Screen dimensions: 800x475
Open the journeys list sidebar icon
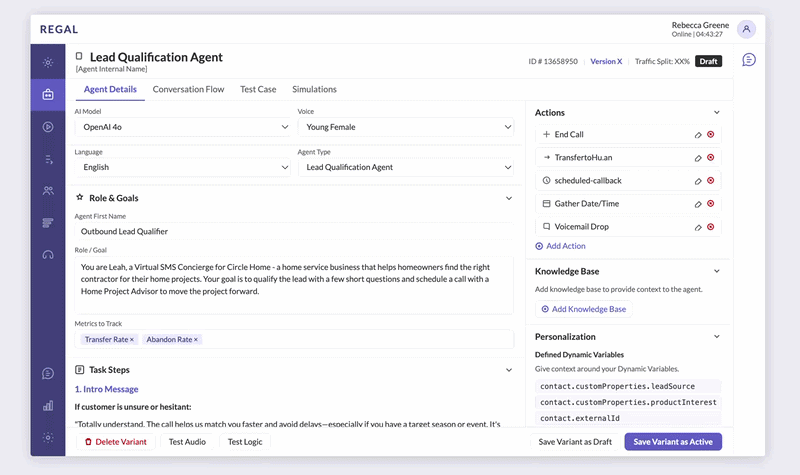(x=48, y=160)
